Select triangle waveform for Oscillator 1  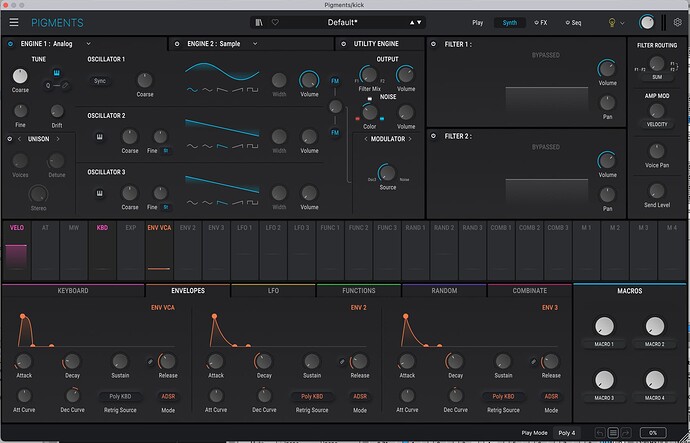207,90
